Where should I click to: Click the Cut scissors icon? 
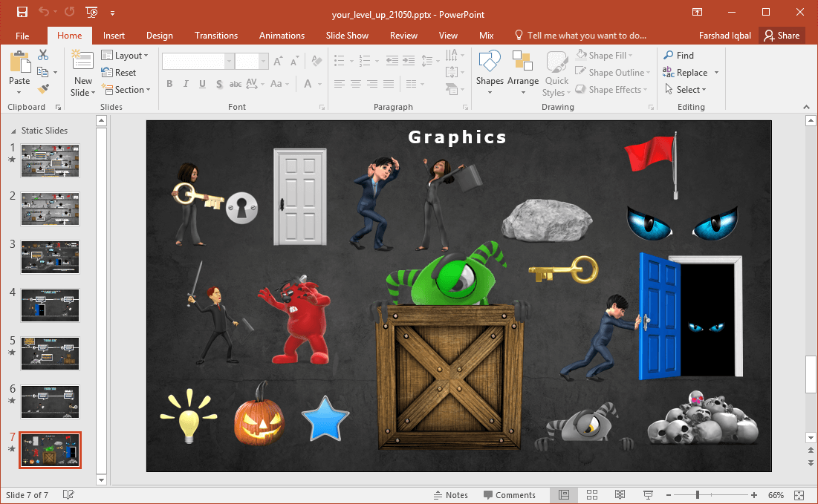click(43, 55)
